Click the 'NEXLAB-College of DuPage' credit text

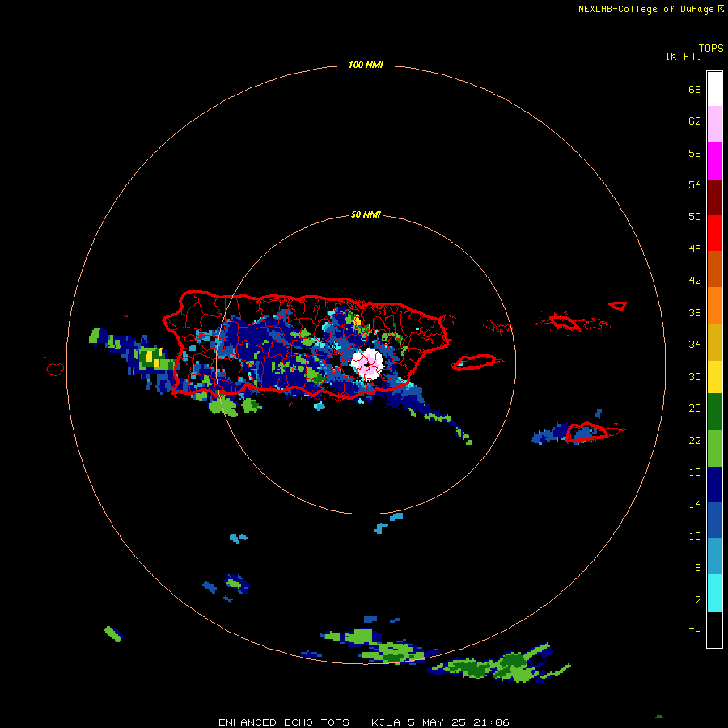tap(645, 9)
